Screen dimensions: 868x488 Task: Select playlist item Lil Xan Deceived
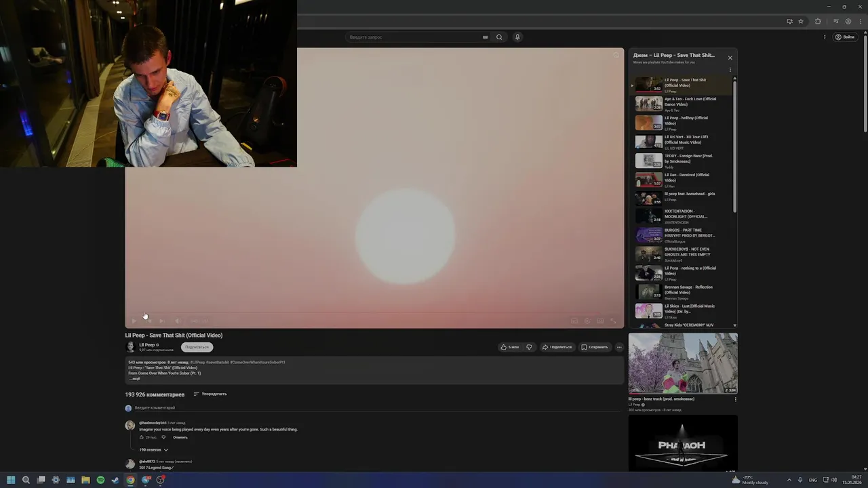point(681,180)
